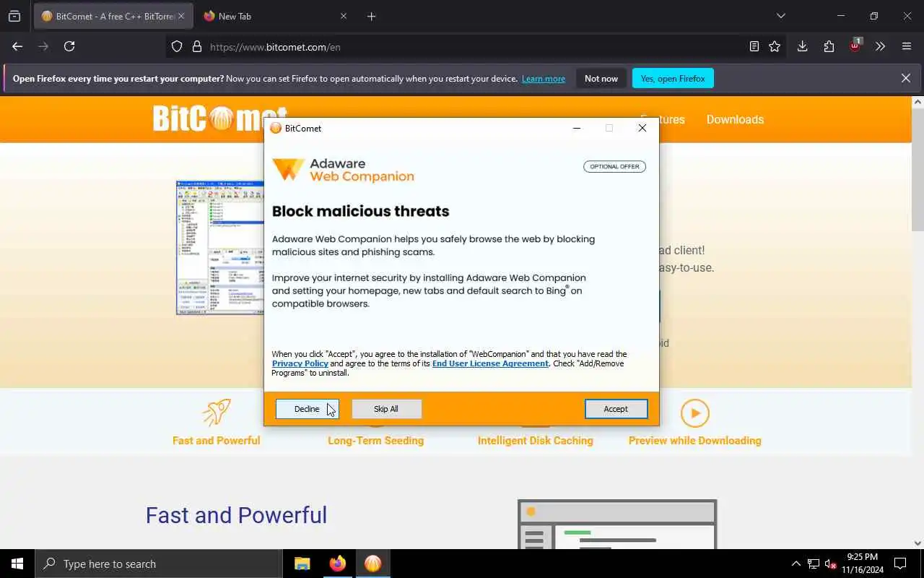Open File Explorer from the taskbar
924x578 pixels.
(x=302, y=564)
